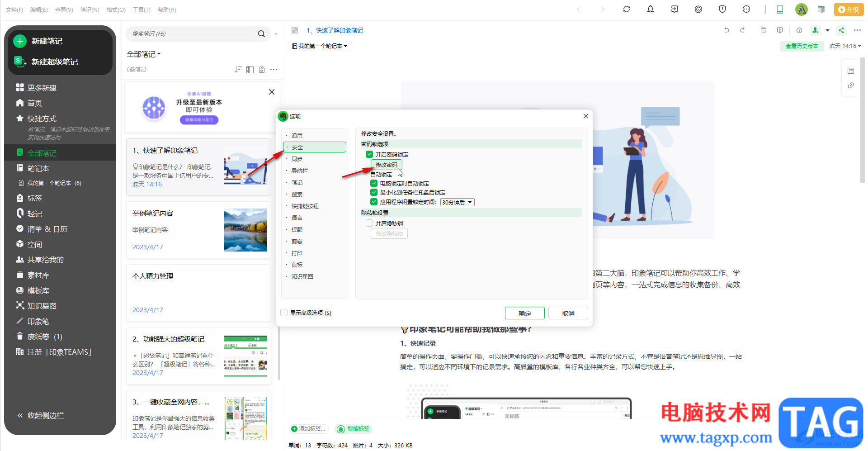Open the mobile device icon
The width and height of the screenshot is (868, 451).
click(x=780, y=9)
